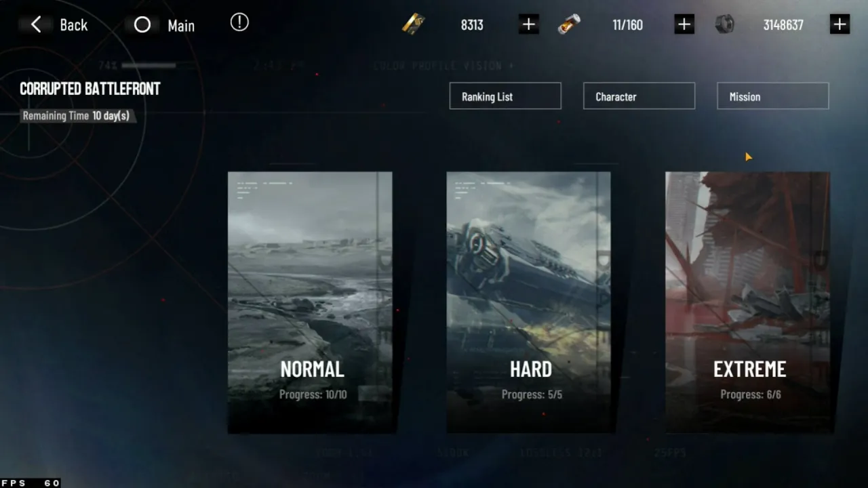Add more gold tickets with plus button

tap(528, 24)
